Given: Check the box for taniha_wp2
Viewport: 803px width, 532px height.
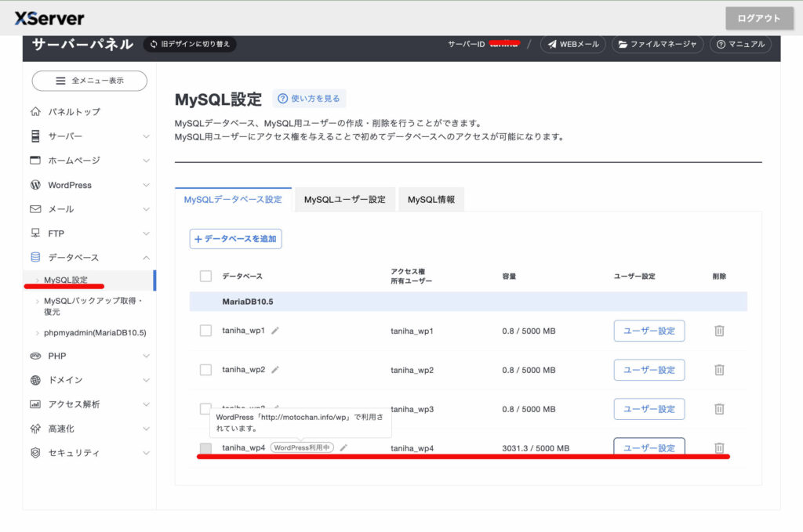Looking at the screenshot, I should tap(205, 370).
